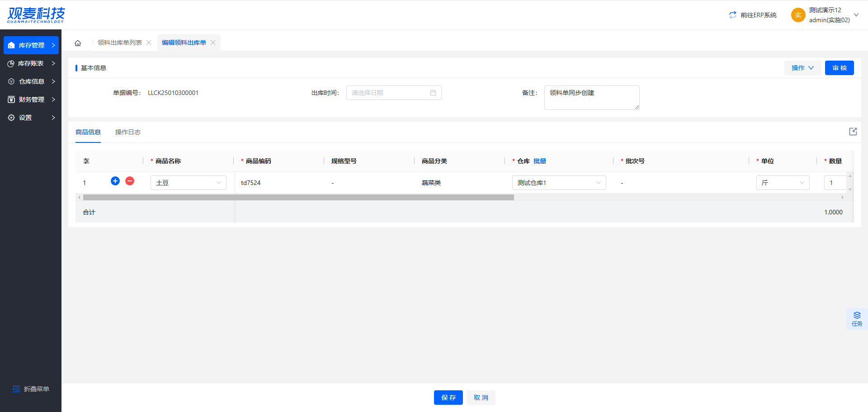
Task: Open the 财务管理 menu label
Action: tap(32, 99)
